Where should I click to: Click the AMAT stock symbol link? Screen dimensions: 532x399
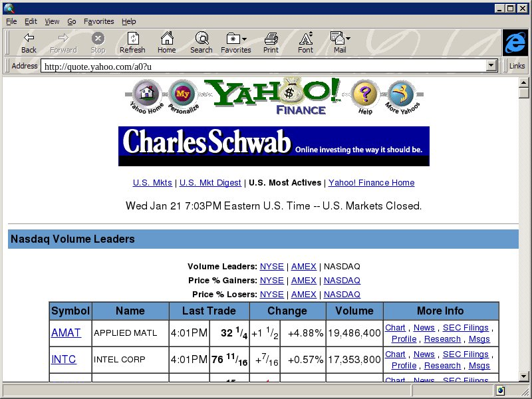click(x=66, y=332)
